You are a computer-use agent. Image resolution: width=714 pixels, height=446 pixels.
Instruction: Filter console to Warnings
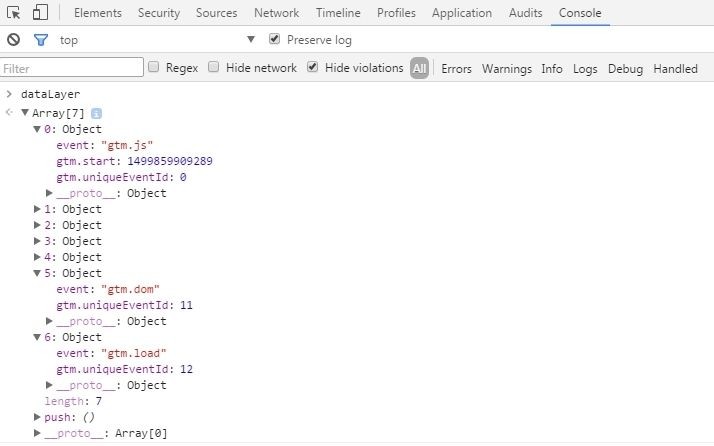(x=507, y=69)
